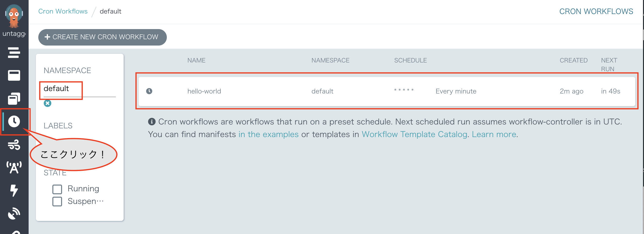Viewport: 644px width, 234px height.
Task: Click the Argo octopus logo
Action: tap(14, 16)
